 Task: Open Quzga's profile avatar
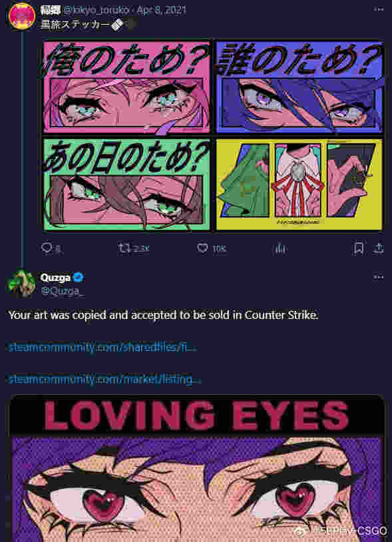tap(21, 284)
